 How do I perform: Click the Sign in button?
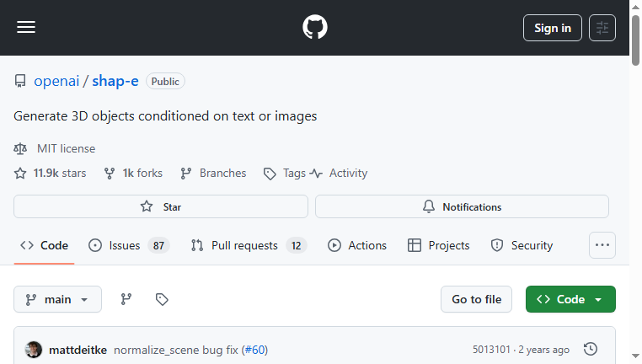pos(553,28)
